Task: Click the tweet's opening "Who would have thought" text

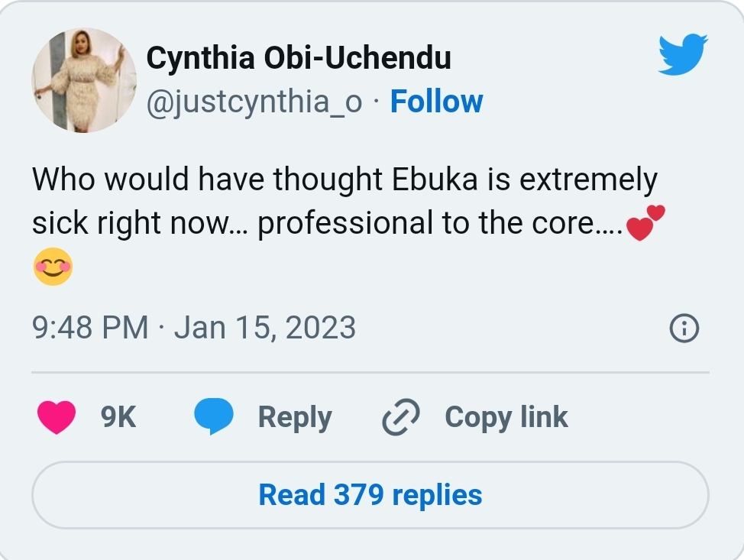Action: coord(206,180)
